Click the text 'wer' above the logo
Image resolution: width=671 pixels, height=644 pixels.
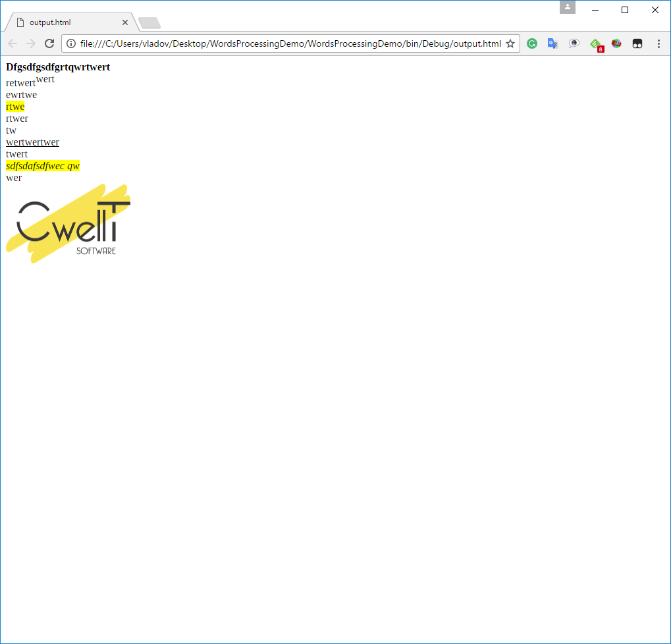coord(14,178)
